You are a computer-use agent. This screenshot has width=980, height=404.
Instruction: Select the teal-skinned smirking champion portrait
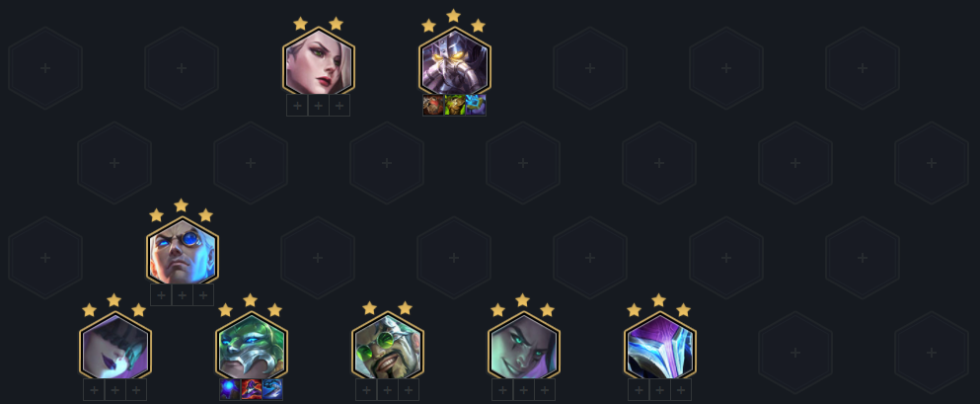(524, 347)
